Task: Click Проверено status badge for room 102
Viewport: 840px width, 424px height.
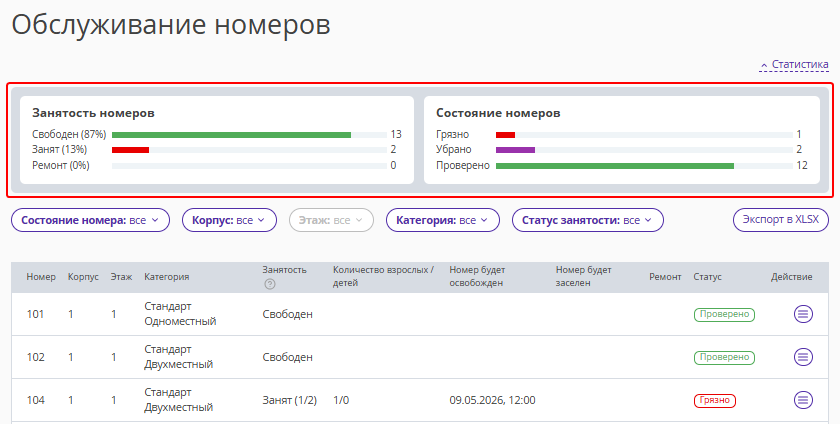Action: click(724, 358)
